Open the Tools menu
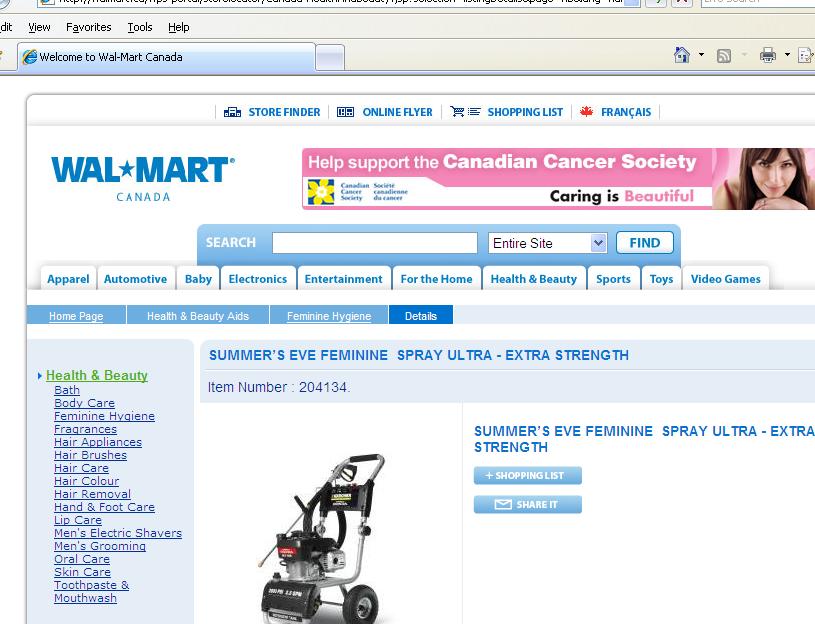Viewport: 815px width, 624px height. (140, 27)
